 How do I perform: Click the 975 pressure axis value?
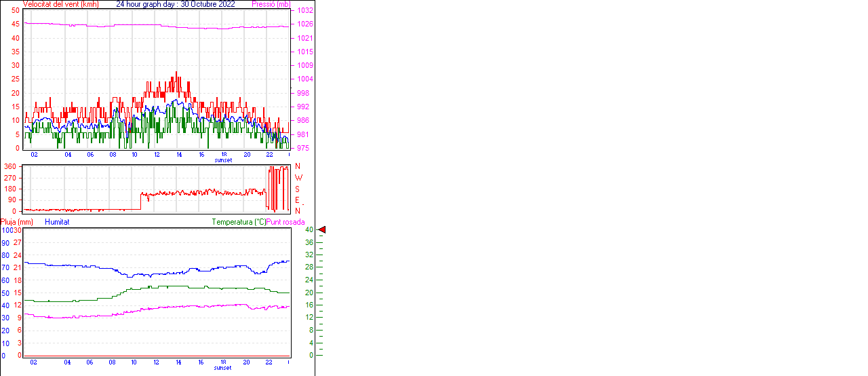coord(304,148)
